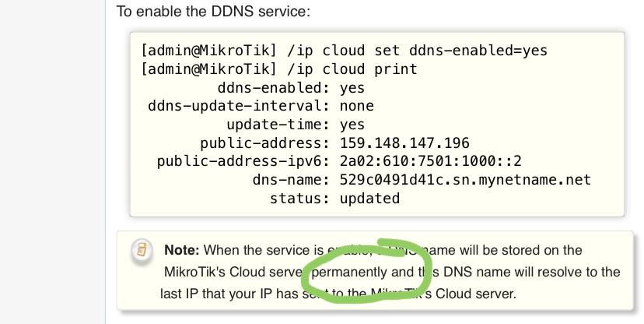Click the bold "Note:" label

click(181, 250)
